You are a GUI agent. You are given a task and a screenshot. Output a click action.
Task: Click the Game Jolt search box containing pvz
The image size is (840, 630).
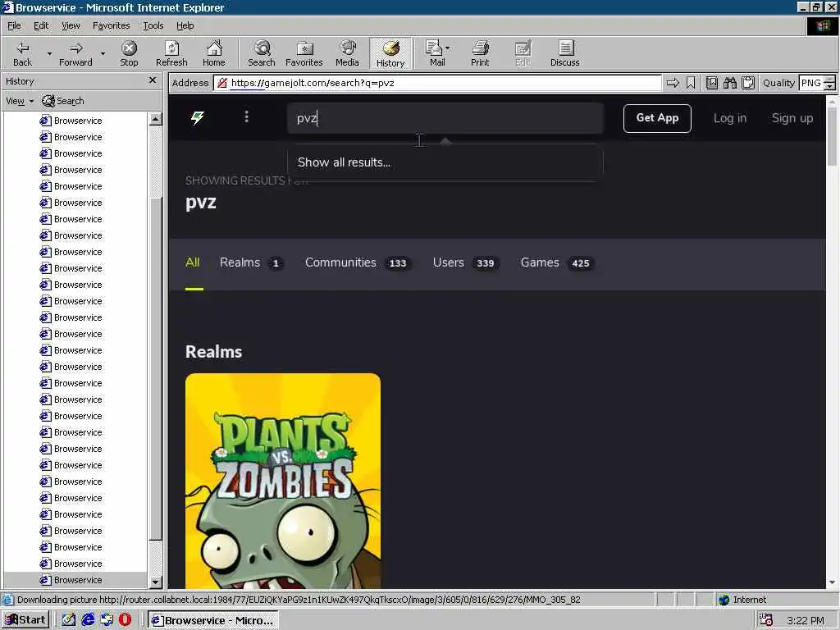445,118
